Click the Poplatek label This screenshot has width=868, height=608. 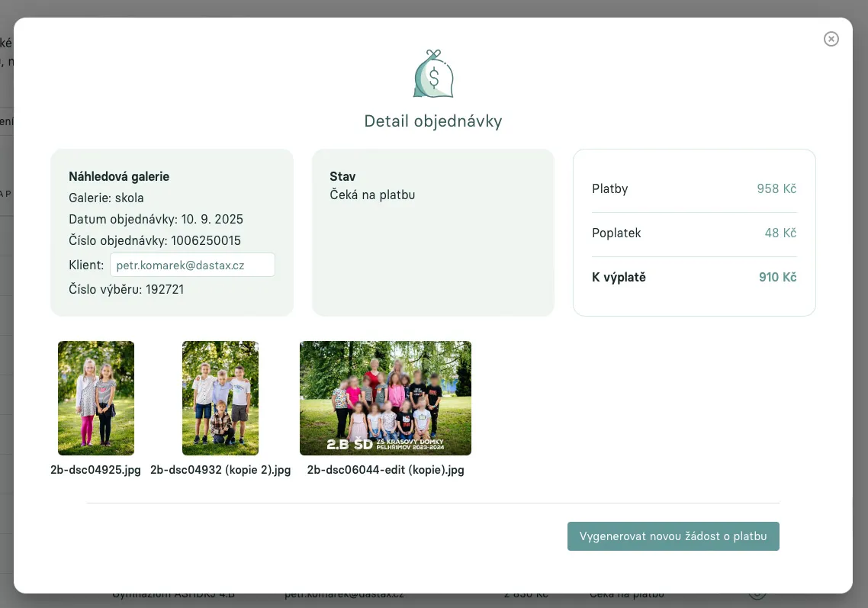tap(616, 233)
